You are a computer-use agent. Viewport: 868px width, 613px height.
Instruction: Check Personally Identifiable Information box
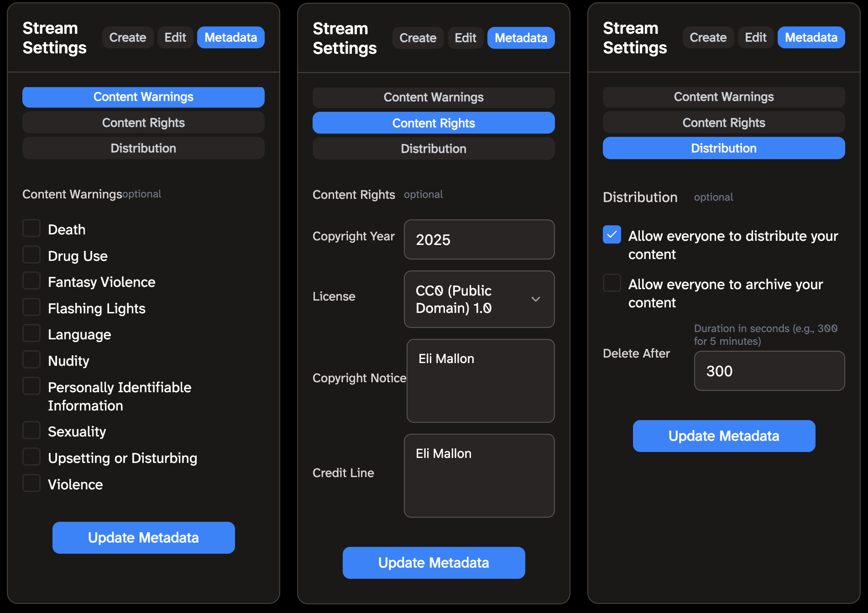pos(31,386)
